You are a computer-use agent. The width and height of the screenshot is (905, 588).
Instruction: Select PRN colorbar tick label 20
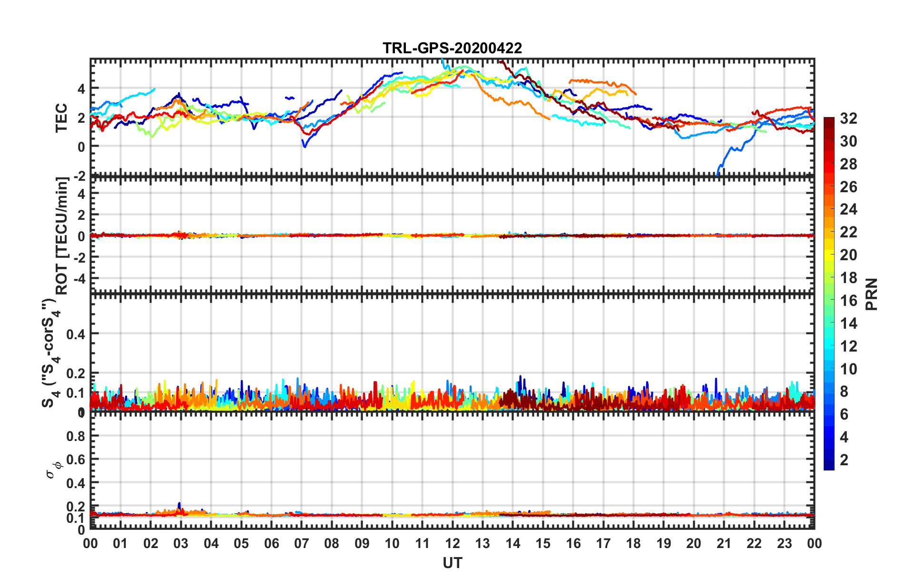[848, 255]
